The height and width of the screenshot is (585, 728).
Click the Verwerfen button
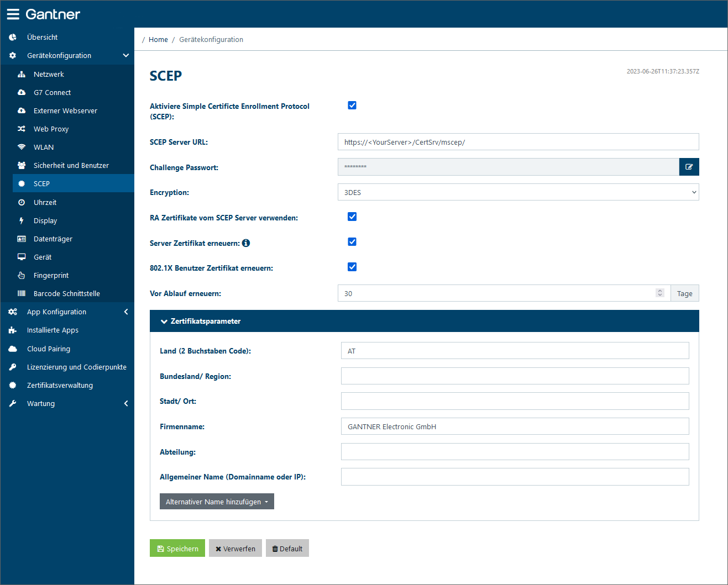click(235, 548)
